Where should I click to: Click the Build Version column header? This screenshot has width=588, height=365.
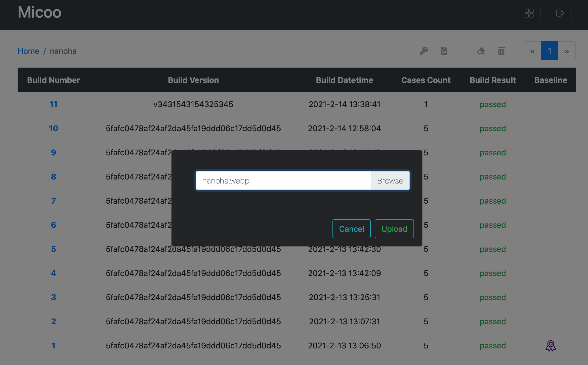(193, 80)
